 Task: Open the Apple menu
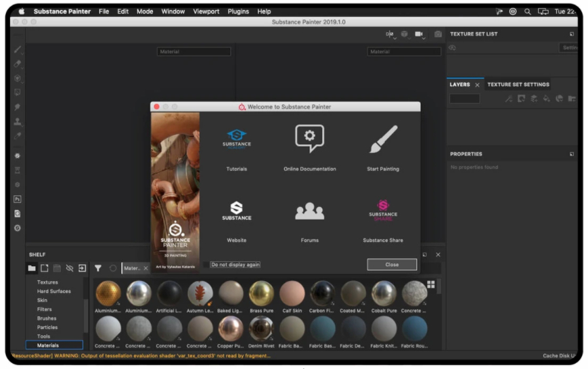[22, 12]
